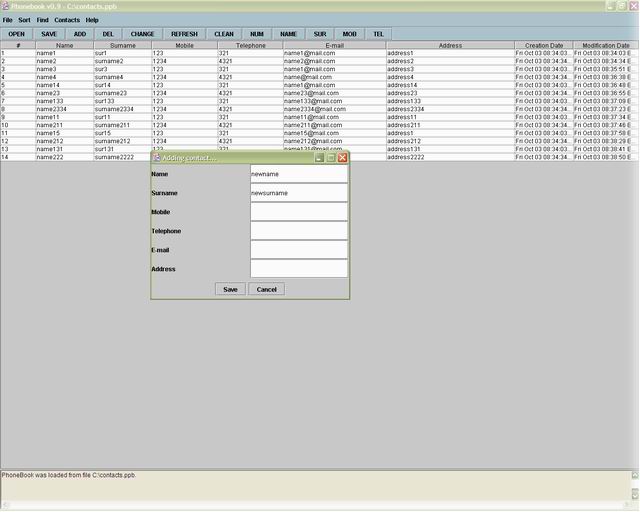Select the surname2 cell

pos(123,61)
